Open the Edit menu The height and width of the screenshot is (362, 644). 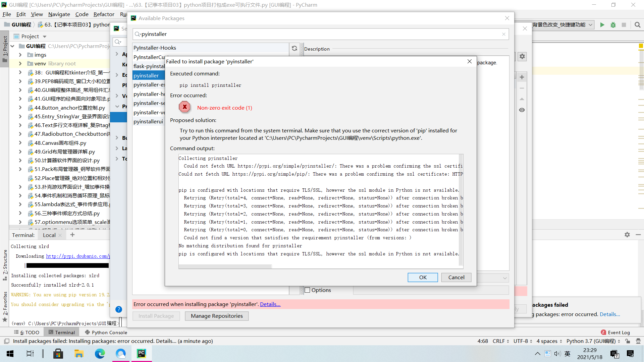tap(21, 14)
